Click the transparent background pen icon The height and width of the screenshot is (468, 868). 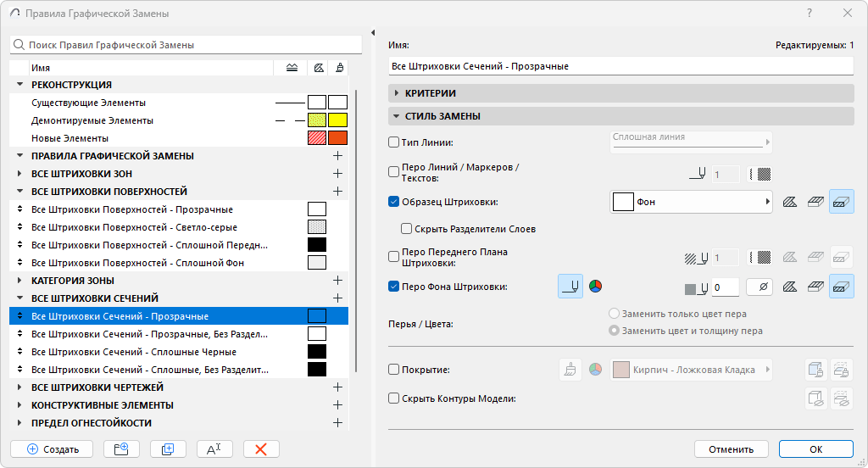point(759,287)
